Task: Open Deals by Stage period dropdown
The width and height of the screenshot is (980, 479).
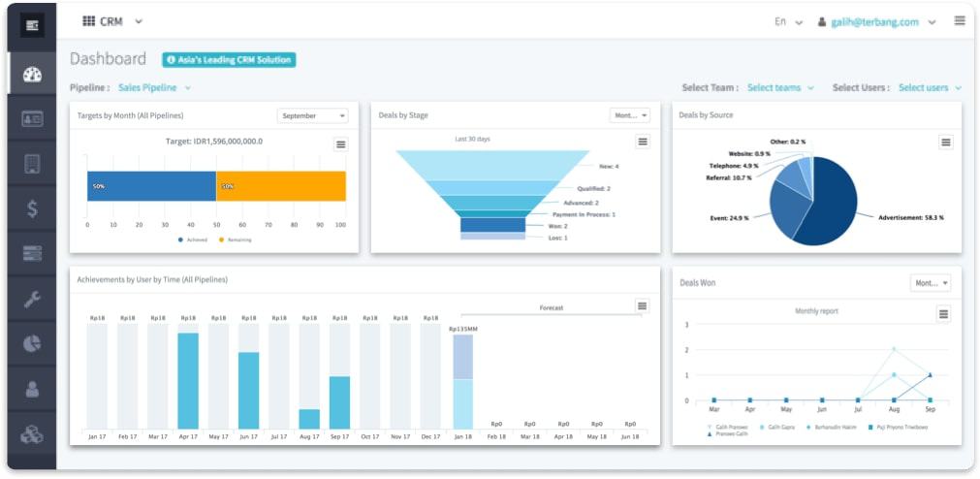Action: tap(629, 115)
